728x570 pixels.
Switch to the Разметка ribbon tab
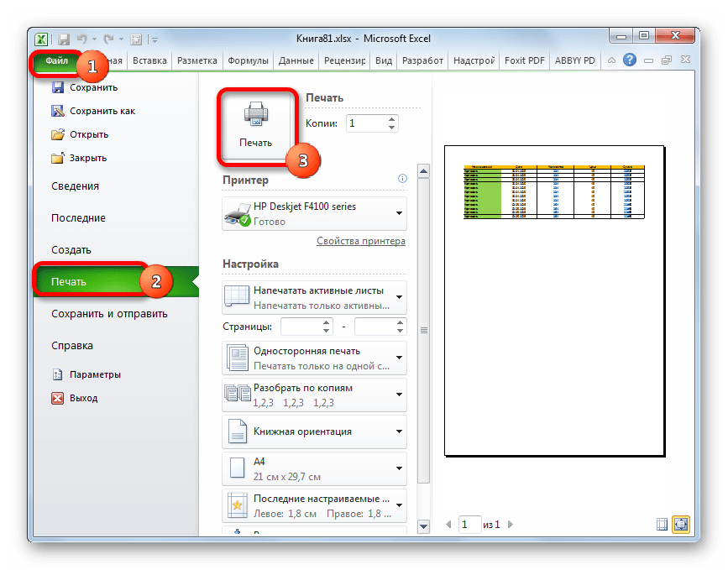point(197,60)
